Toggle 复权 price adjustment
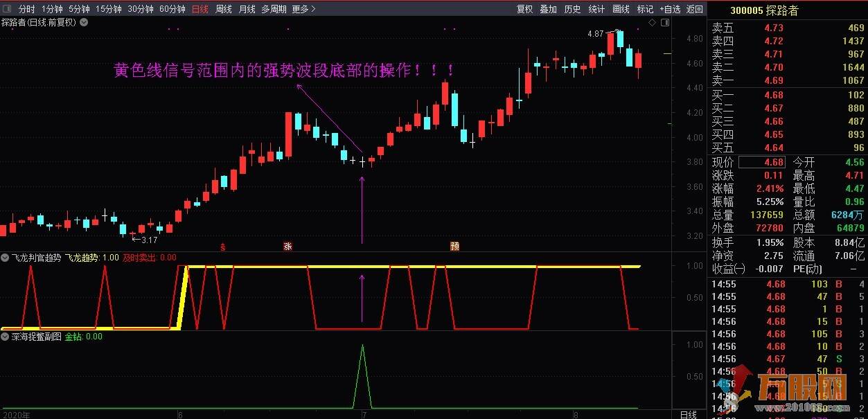This screenshot has width=868, height=419. click(525, 9)
